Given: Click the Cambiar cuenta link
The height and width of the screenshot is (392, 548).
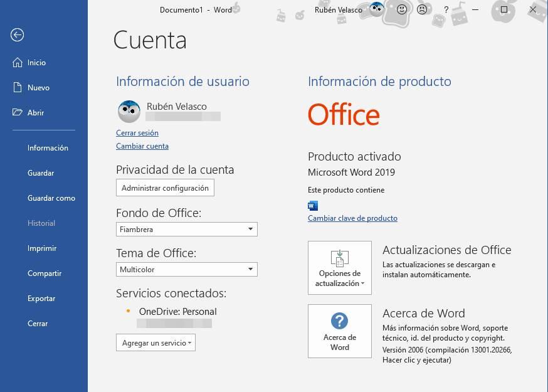Looking at the screenshot, I should click(x=142, y=146).
